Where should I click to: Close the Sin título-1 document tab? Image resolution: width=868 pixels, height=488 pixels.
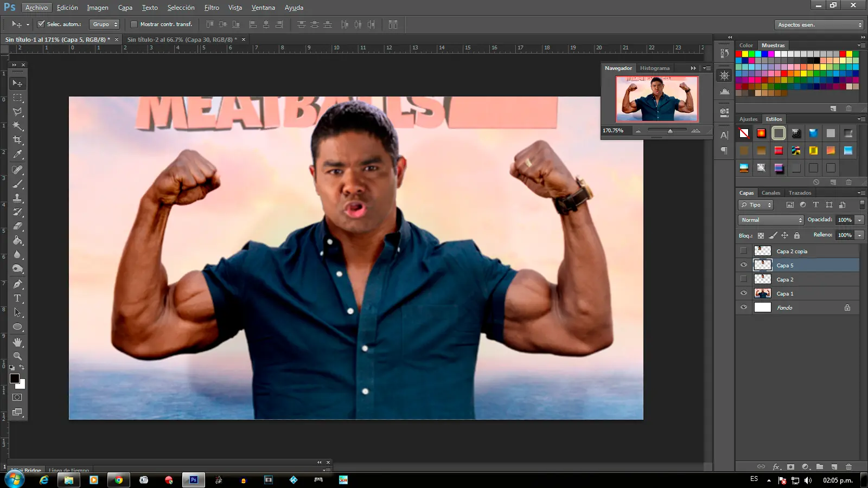(117, 40)
